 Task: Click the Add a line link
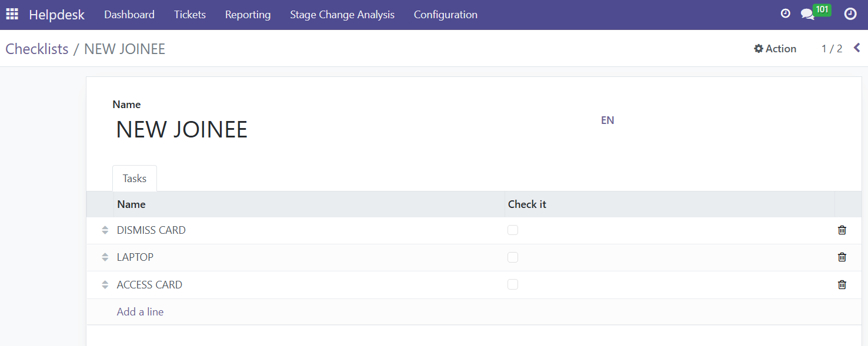140,312
